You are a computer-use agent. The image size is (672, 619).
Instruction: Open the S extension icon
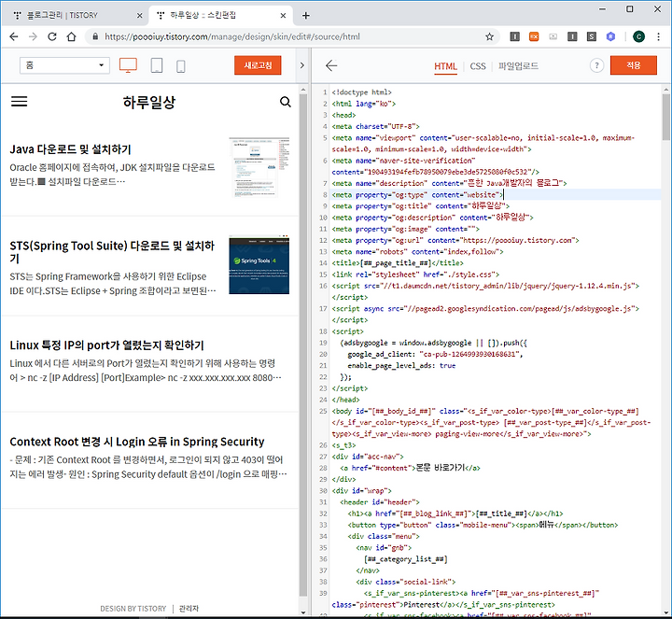pyautogui.click(x=592, y=36)
